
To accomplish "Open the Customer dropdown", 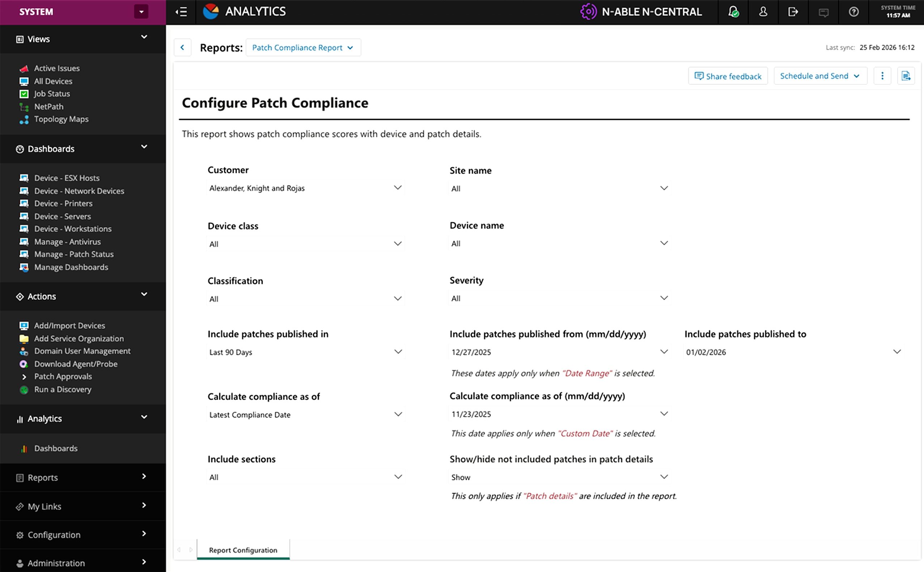I will (x=305, y=188).
